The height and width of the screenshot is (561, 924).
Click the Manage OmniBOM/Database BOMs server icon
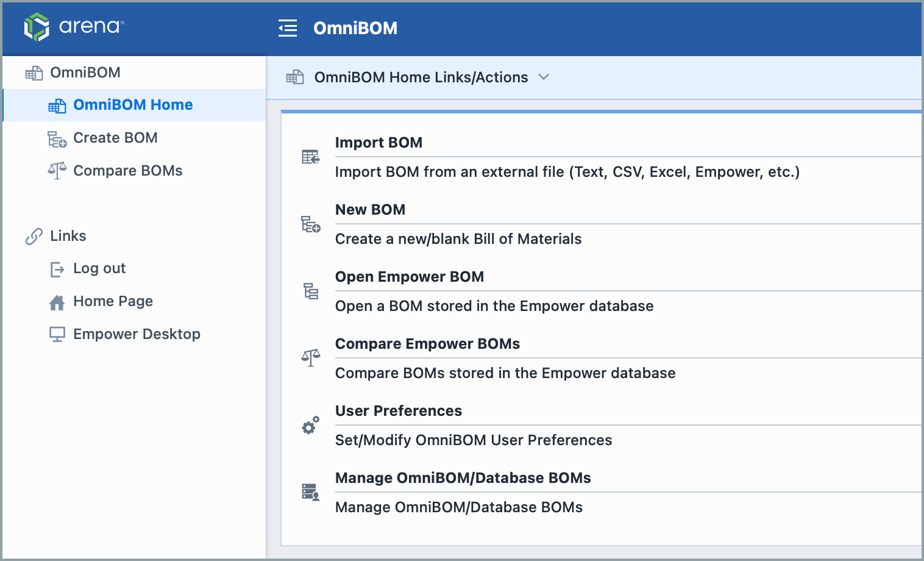coord(311,492)
